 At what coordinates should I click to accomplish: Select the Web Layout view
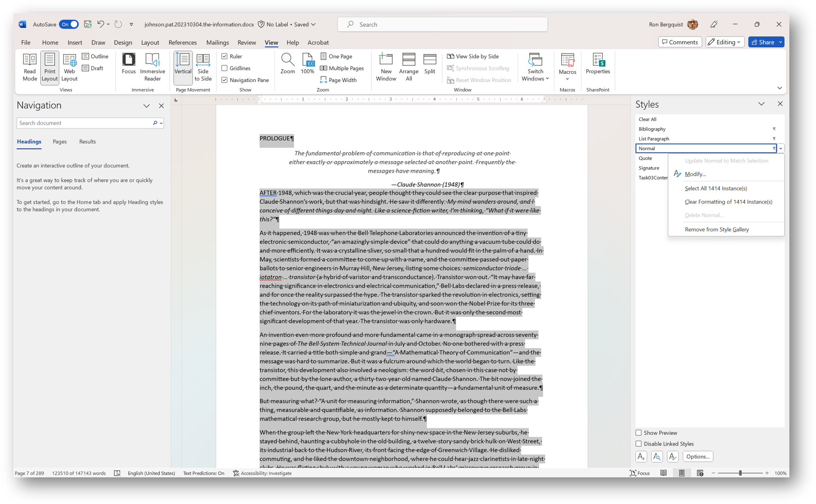point(69,67)
